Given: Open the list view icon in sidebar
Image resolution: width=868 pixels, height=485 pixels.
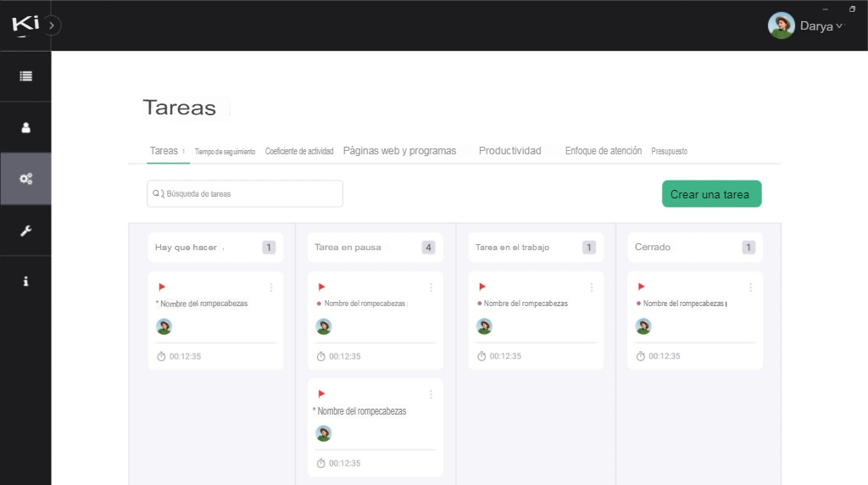Looking at the screenshot, I should [25, 76].
